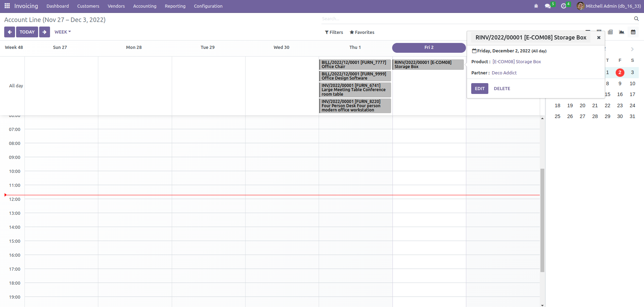This screenshot has height=307, width=644.
Task: Open the activities clock icon
Action: [x=564, y=6]
